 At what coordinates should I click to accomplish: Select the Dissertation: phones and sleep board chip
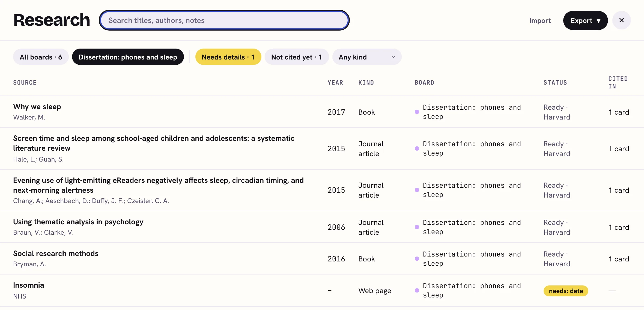pos(128,57)
